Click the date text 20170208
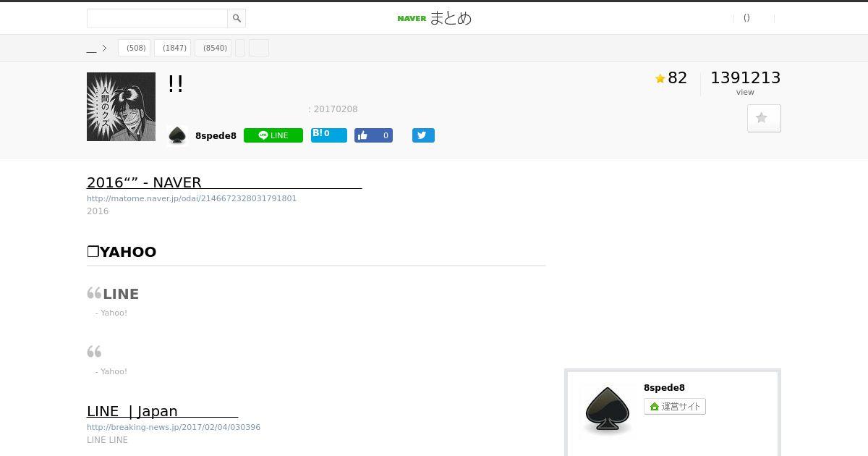 336,109
